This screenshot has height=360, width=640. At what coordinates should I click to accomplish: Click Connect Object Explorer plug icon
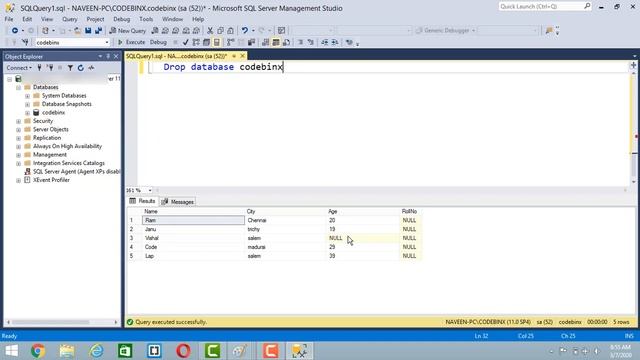[x=40, y=68]
